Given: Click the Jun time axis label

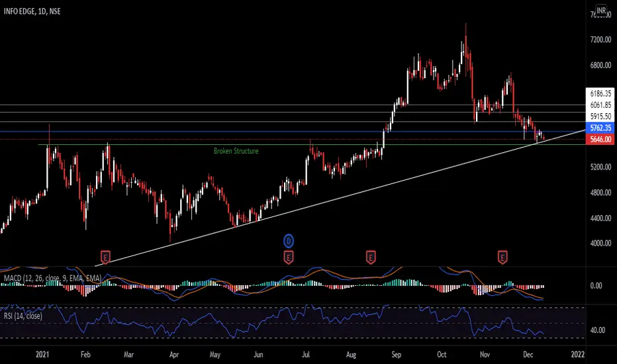Looking at the screenshot, I should click(258, 355).
